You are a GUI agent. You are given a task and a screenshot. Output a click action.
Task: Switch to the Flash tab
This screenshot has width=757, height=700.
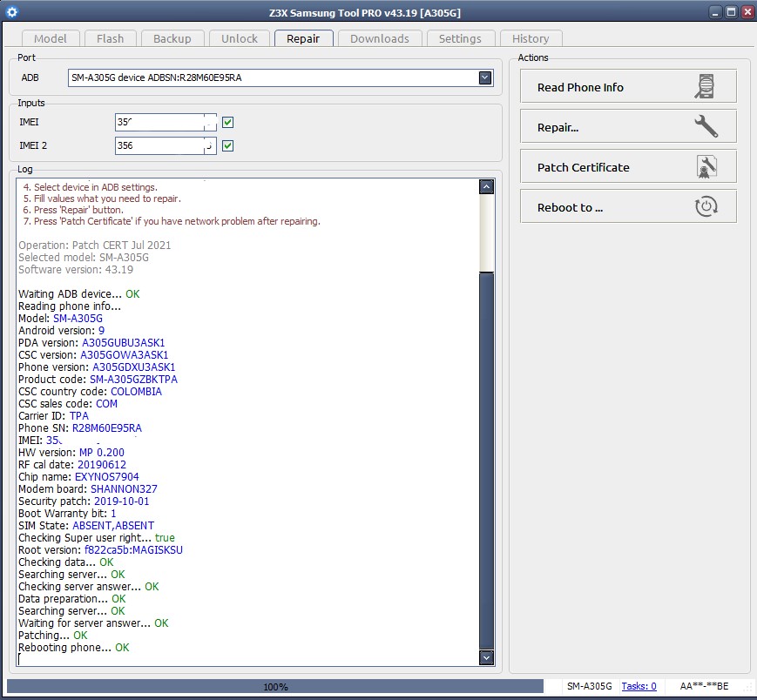[110, 38]
